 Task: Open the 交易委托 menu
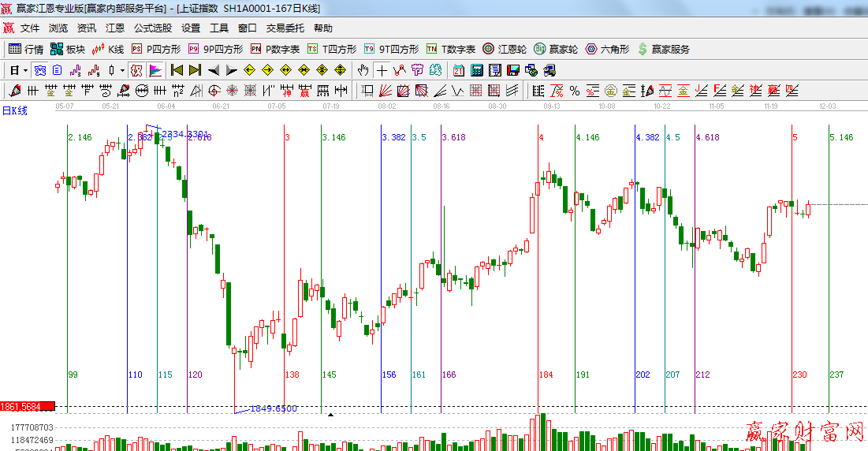[285, 28]
